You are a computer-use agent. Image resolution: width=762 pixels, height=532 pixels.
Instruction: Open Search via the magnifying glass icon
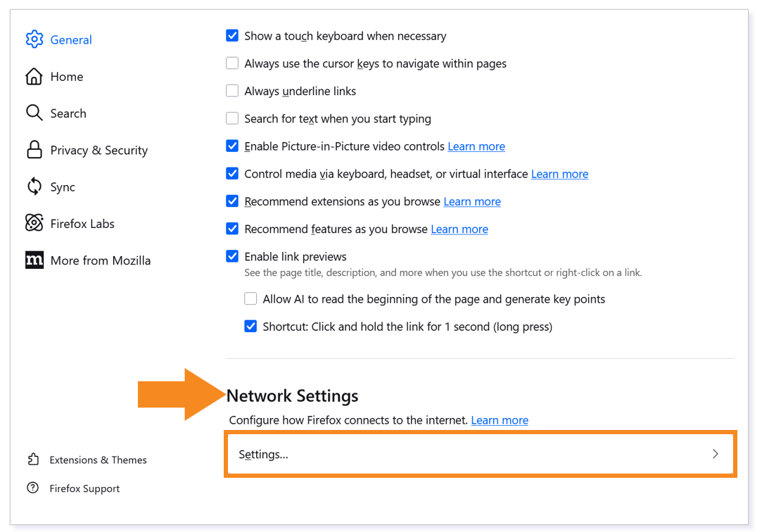[34, 113]
